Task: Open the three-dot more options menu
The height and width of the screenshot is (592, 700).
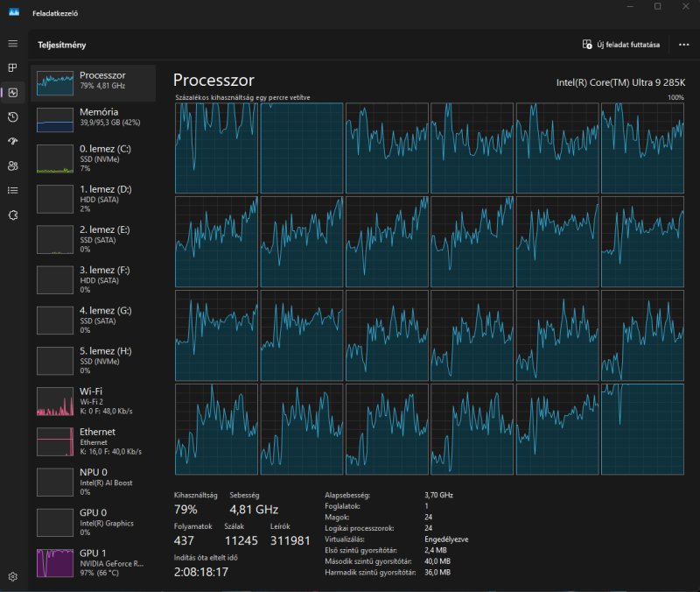Action: tap(683, 45)
